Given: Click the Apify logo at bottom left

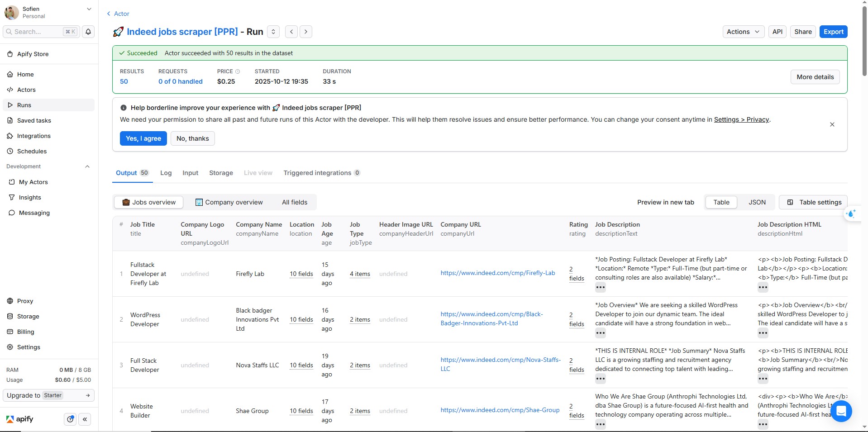Looking at the screenshot, I should click(20, 419).
